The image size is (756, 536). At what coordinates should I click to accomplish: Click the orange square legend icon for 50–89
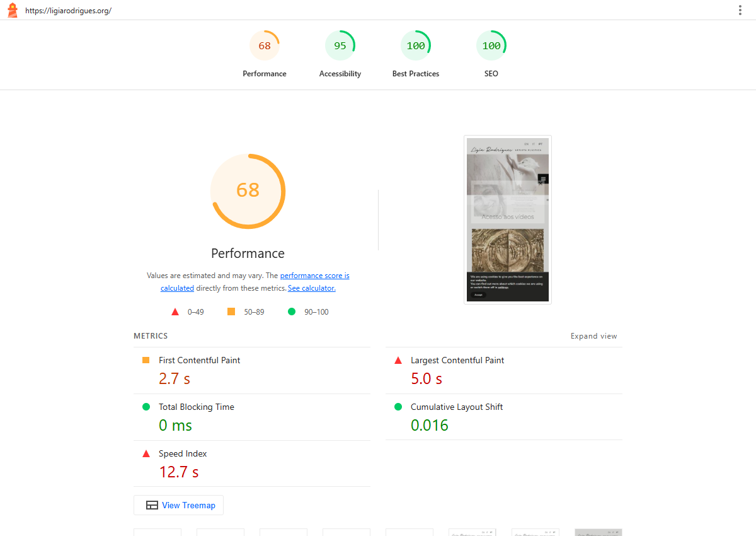[x=231, y=312]
